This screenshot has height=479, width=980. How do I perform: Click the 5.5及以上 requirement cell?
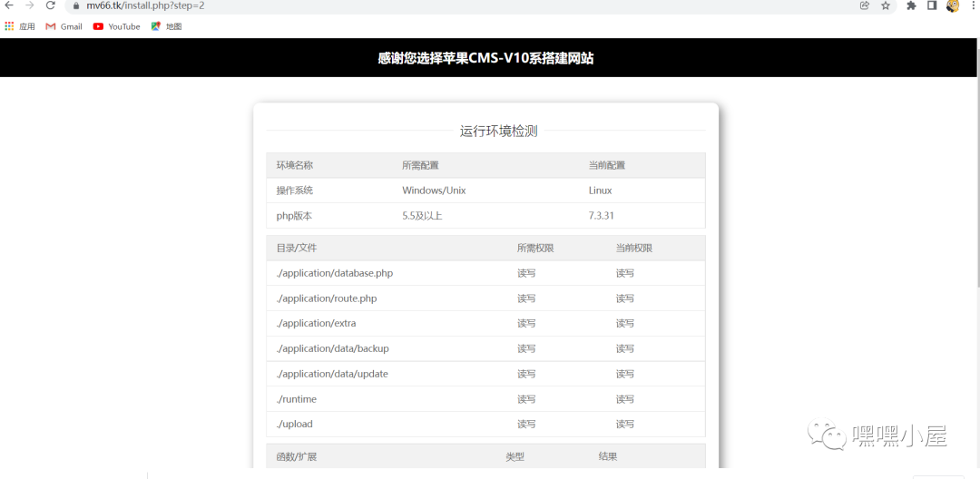click(x=423, y=216)
